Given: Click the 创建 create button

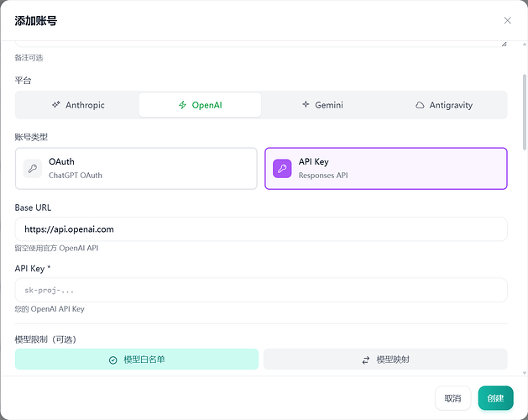Looking at the screenshot, I should (x=495, y=398).
